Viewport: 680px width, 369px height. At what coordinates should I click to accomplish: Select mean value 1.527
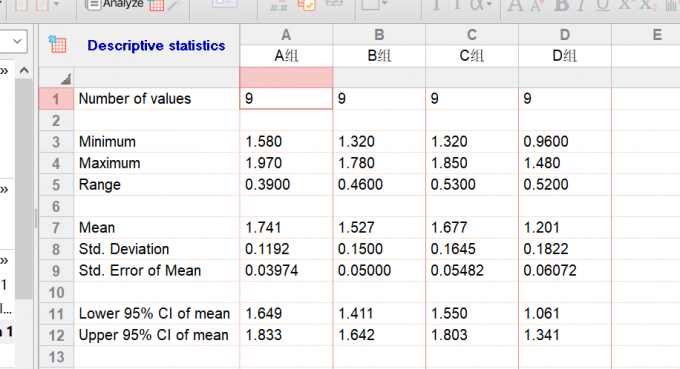point(379,228)
